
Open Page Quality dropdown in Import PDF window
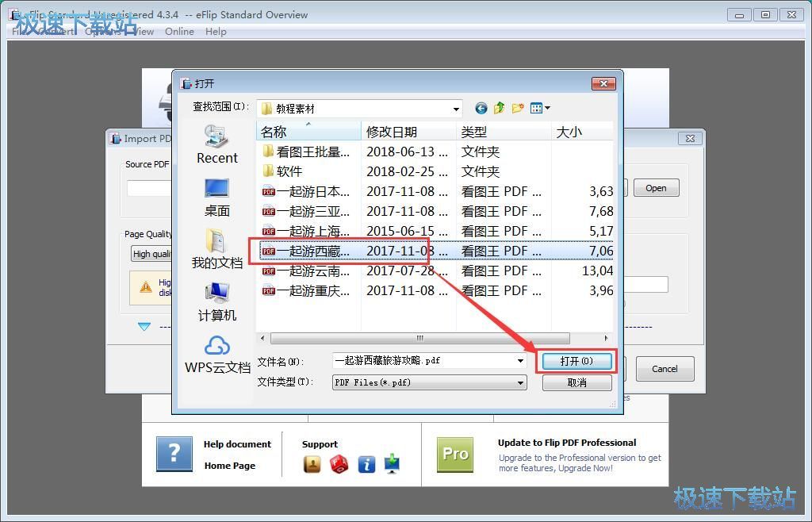151,254
